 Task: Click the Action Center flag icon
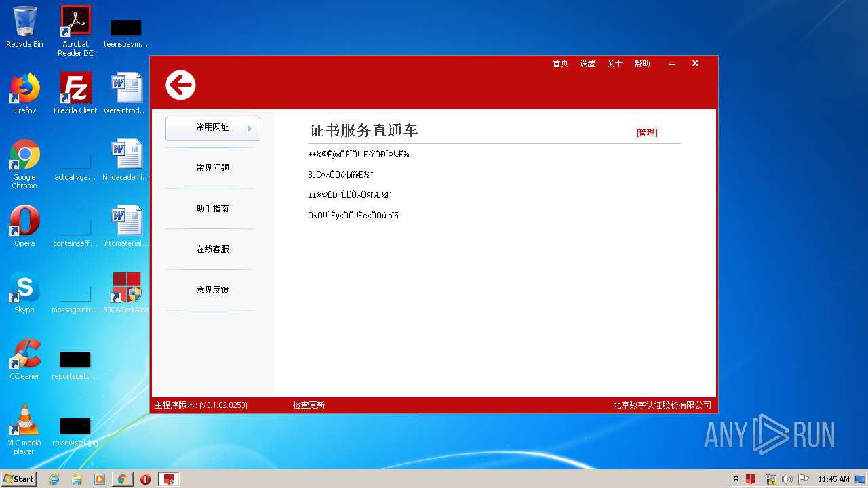point(804,479)
